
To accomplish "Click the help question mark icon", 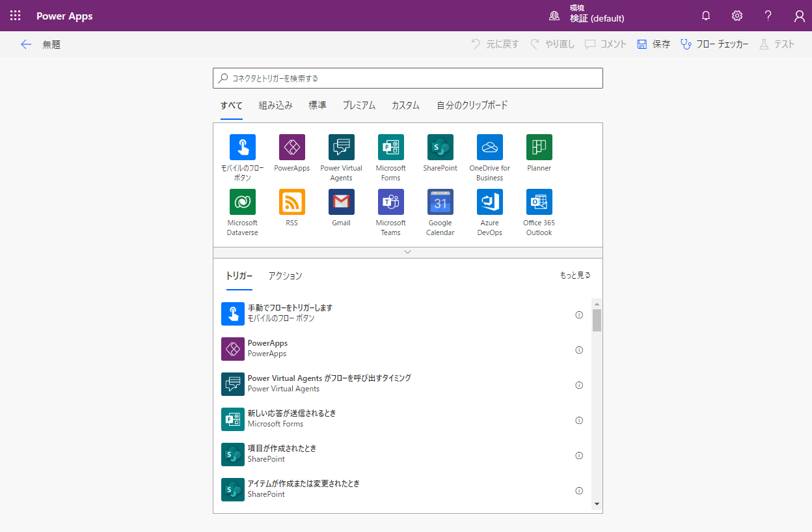I will 768,16.
